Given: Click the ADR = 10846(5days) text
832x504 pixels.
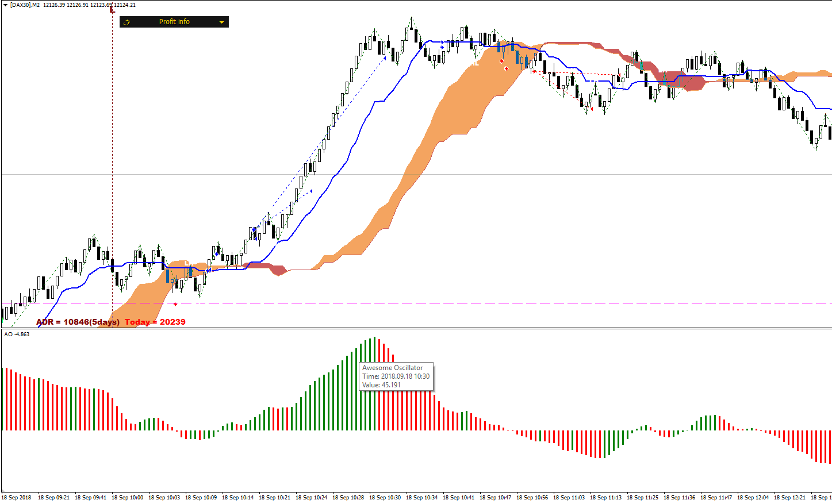Looking at the screenshot, I should click(x=78, y=322).
